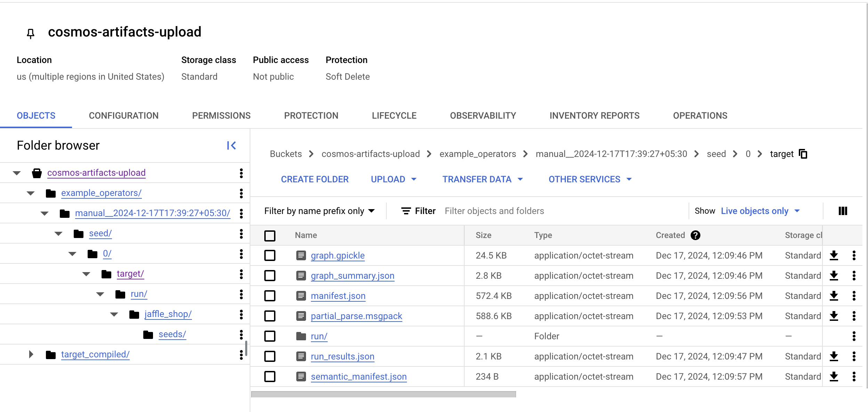Switch to the PERMISSIONS tab

click(222, 115)
